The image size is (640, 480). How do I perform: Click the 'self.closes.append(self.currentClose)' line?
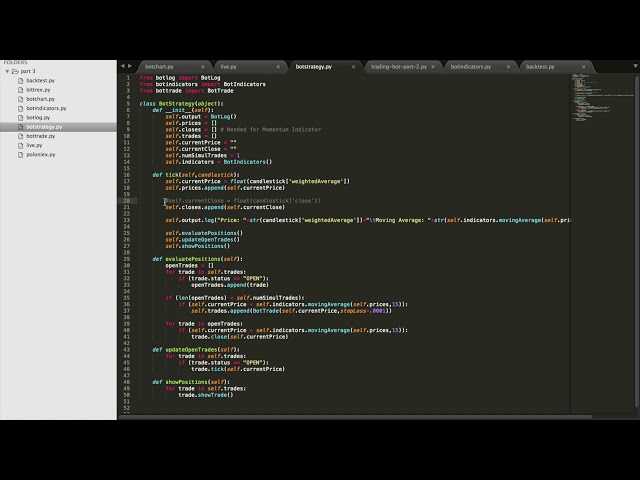(x=225, y=207)
